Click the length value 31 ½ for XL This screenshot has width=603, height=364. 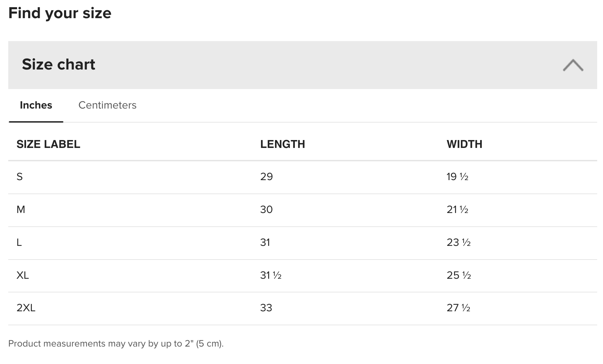271,275
